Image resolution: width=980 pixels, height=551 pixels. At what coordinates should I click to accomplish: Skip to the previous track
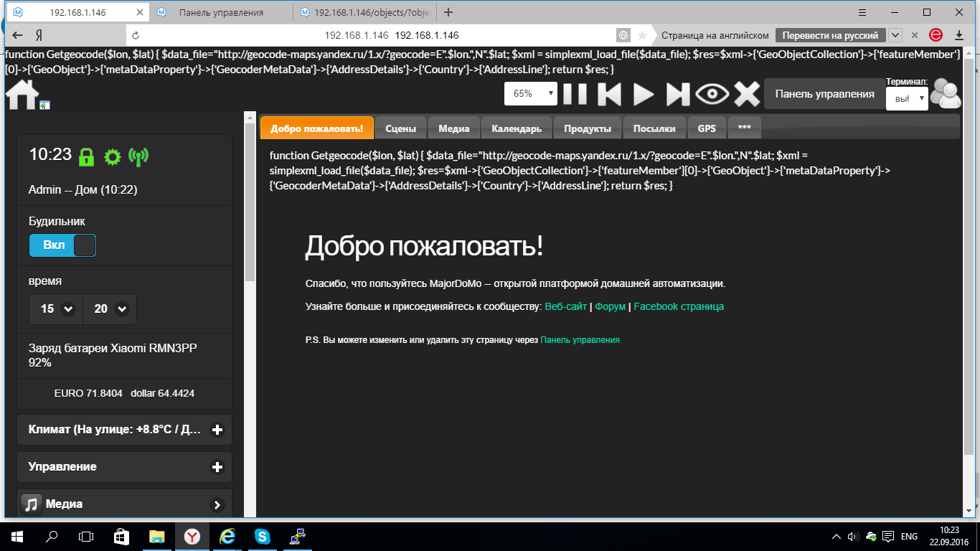tap(609, 94)
